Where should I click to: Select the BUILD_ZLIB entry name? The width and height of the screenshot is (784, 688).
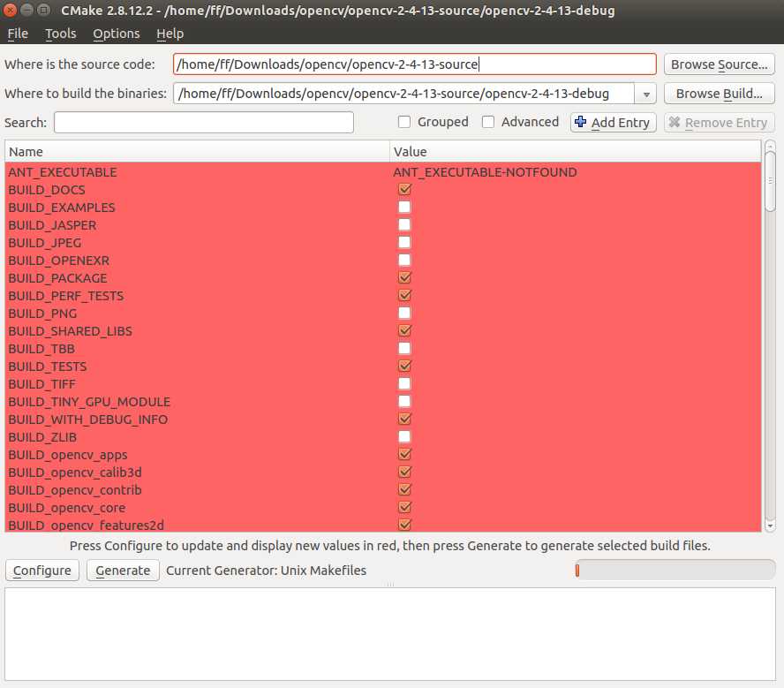[x=42, y=437]
